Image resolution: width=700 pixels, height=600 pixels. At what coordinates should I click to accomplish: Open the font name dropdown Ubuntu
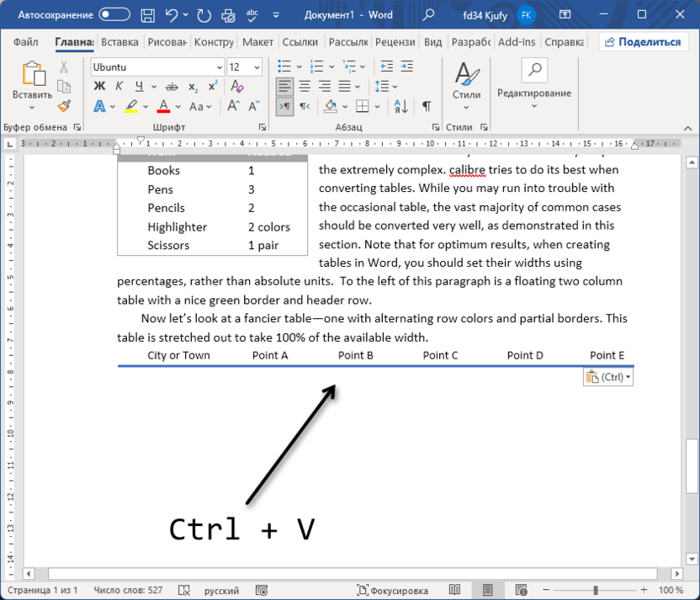pos(219,67)
